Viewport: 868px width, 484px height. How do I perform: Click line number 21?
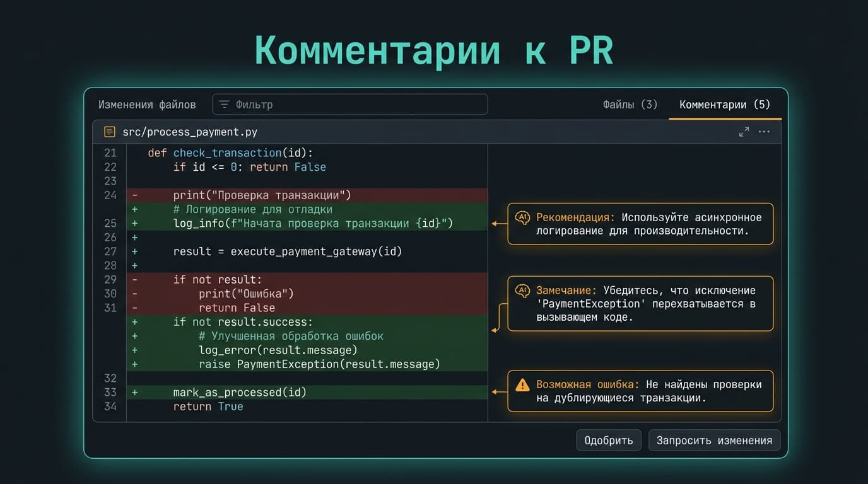click(110, 153)
